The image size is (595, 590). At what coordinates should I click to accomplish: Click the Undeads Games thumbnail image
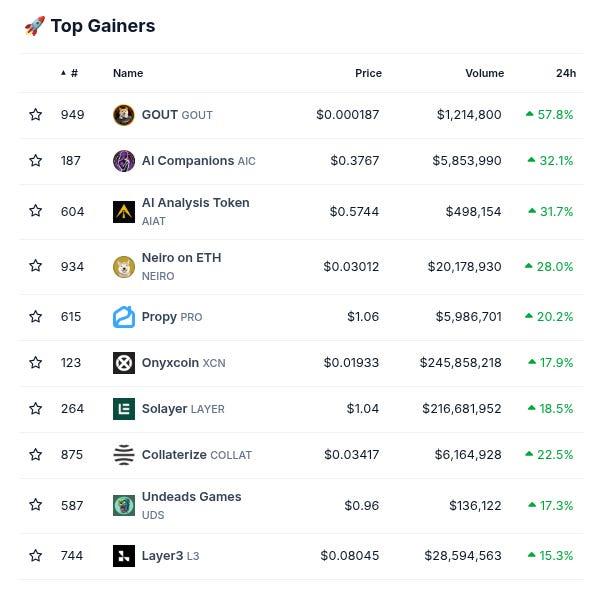pyautogui.click(x=124, y=505)
